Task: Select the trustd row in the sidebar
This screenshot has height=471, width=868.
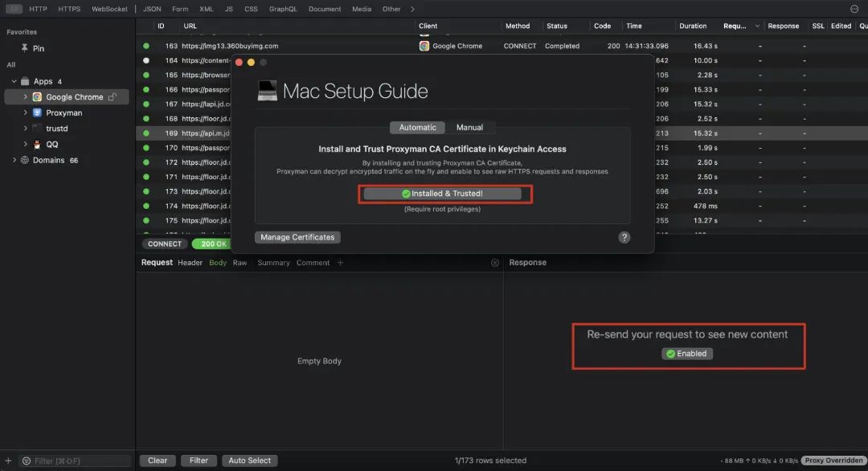Action: 67,129
